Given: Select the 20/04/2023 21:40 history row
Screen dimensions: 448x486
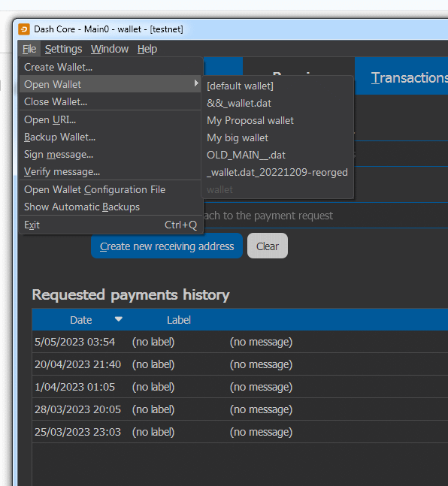Looking at the screenshot, I should coord(240,364).
